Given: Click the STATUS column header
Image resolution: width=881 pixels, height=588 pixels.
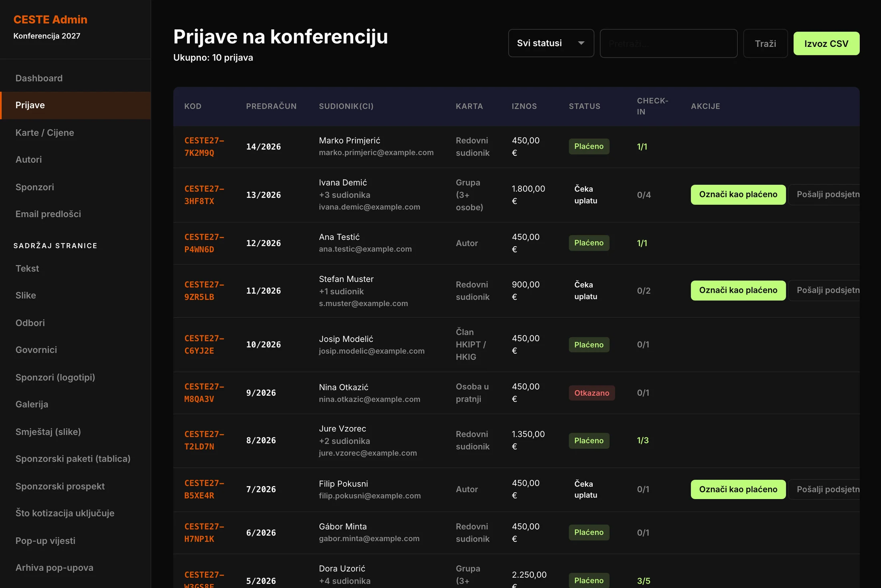Looking at the screenshot, I should (584, 106).
